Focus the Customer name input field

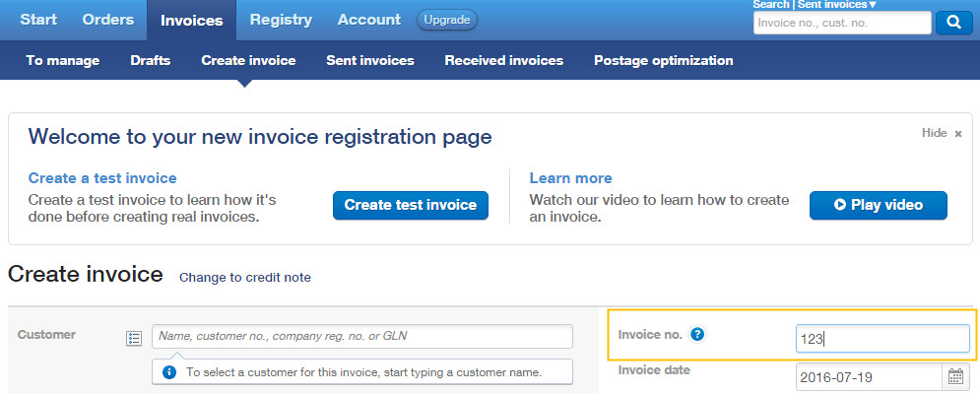tap(362, 337)
